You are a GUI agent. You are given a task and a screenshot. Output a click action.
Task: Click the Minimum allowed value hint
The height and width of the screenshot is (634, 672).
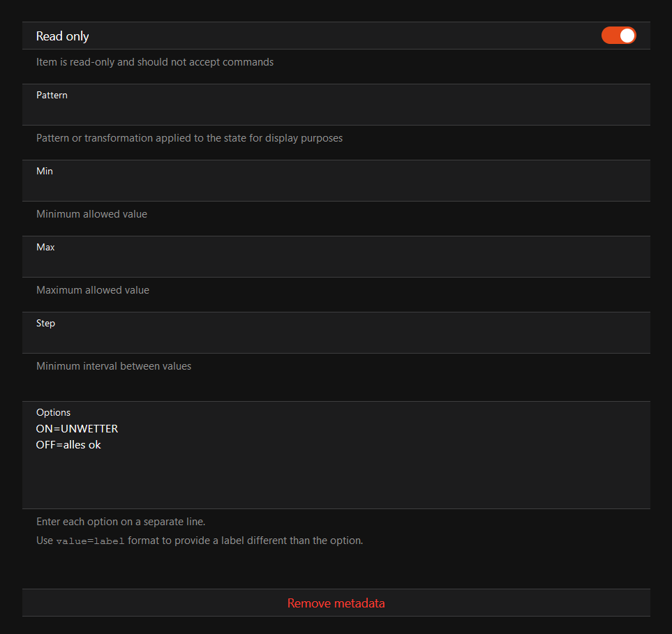click(91, 214)
